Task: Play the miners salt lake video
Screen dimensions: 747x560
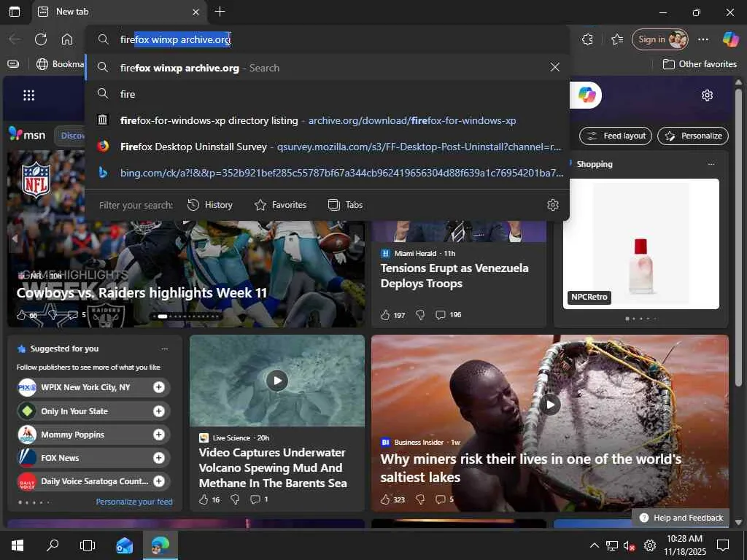Action: pyautogui.click(x=550, y=404)
